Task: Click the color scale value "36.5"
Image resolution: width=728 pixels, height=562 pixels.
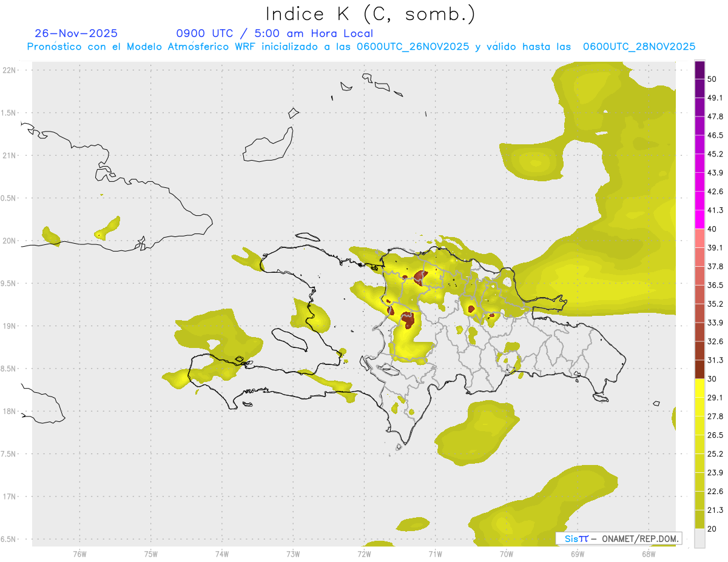Action: click(x=715, y=285)
